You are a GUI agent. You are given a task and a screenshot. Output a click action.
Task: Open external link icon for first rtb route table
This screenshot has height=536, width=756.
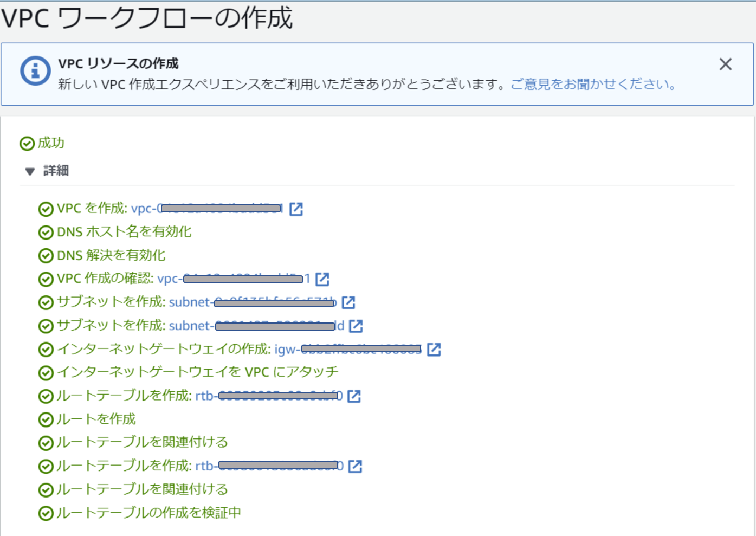(354, 396)
